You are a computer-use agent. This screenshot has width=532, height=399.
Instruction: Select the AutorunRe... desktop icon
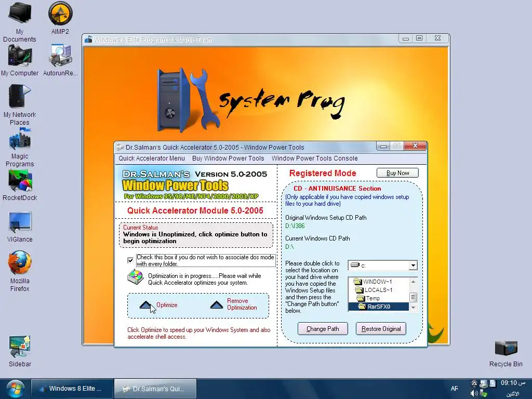[60, 60]
